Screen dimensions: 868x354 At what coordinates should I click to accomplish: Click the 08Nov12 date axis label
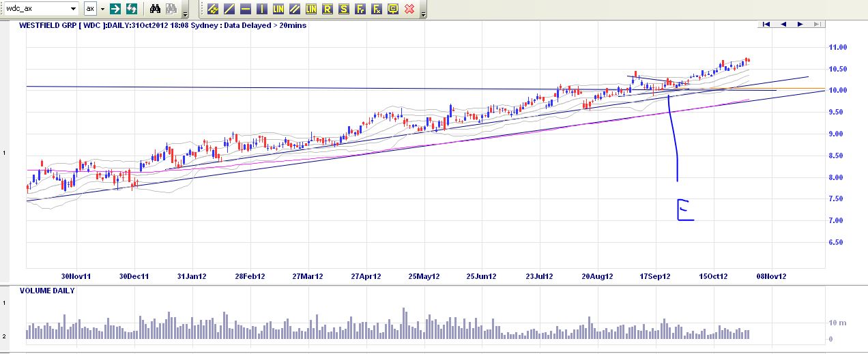[x=772, y=276]
